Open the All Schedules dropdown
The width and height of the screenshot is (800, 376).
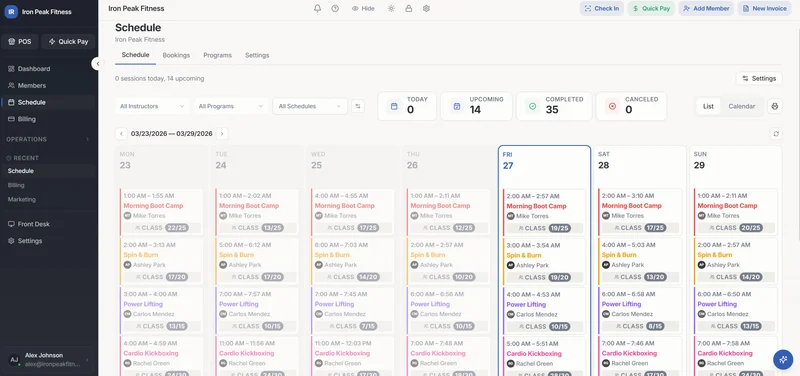(x=310, y=106)
